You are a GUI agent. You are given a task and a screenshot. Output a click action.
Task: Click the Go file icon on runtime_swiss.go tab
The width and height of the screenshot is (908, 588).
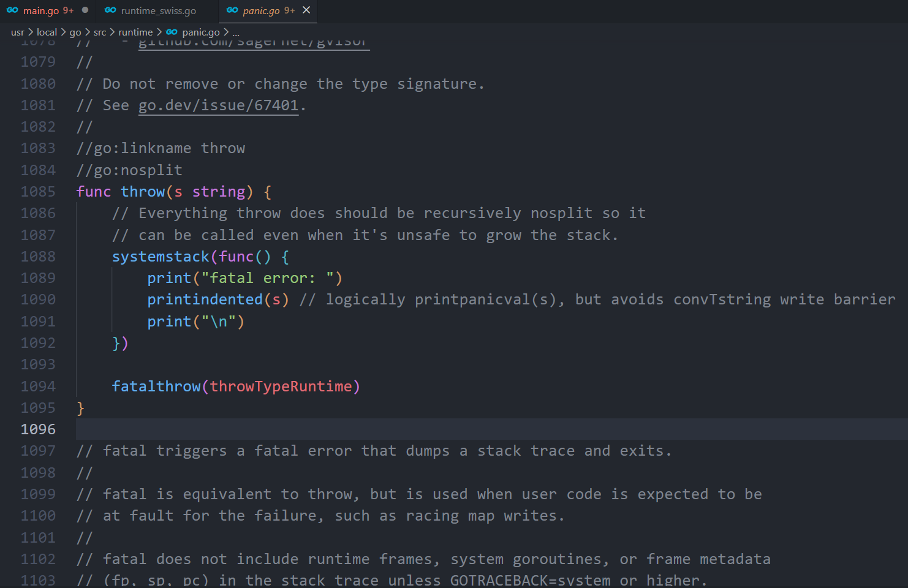point(110,10)
